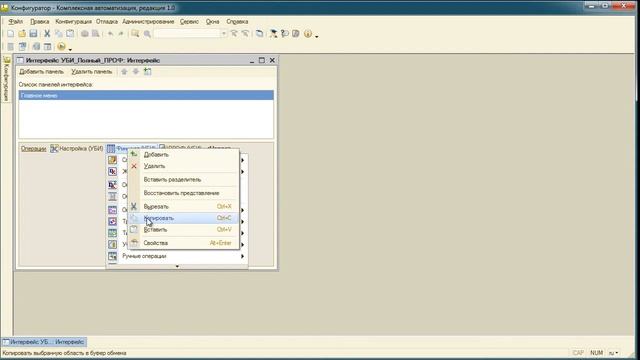Click the toolbar search text field

coord(187,34)
